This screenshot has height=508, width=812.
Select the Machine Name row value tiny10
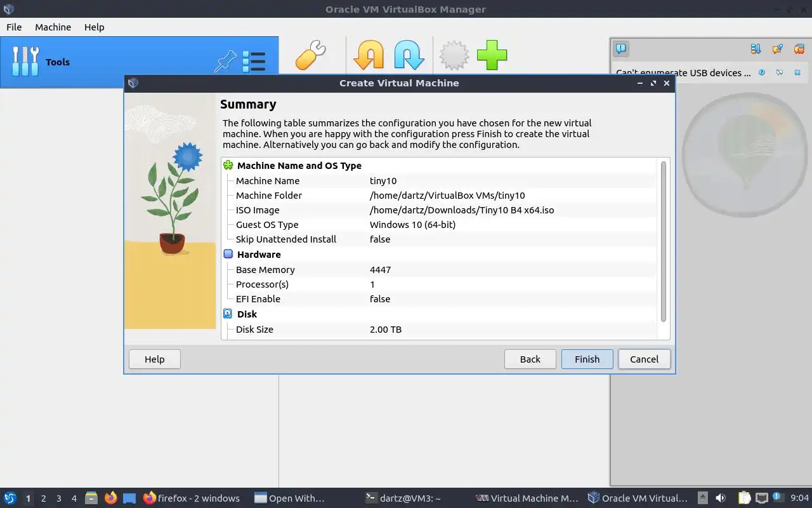tap(383, 180)
